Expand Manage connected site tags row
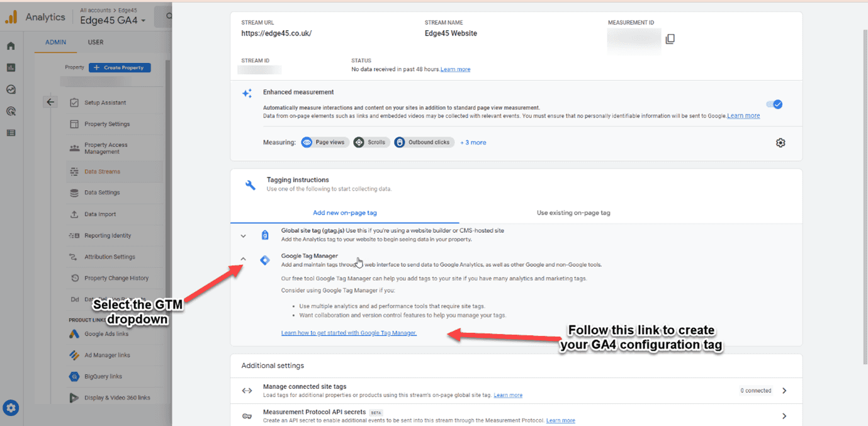 pyautogui.click(x=784, y=391)
